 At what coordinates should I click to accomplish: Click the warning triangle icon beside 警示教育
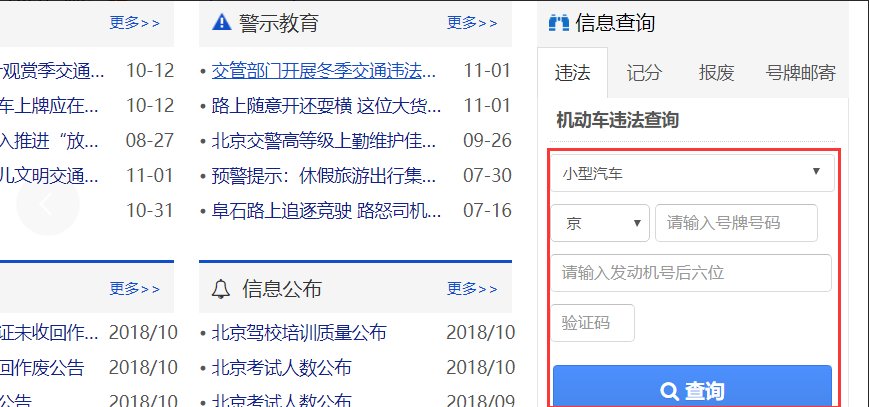coord(222,22)
